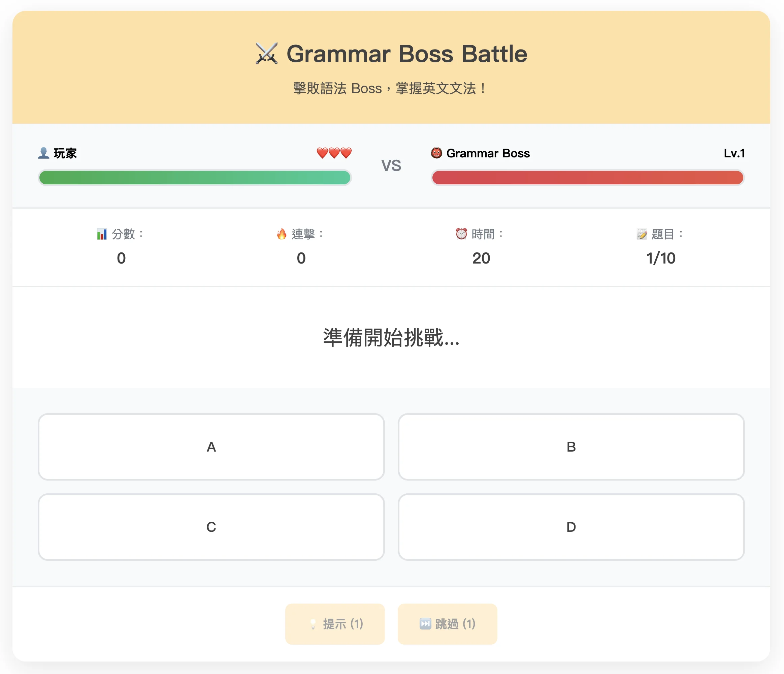Click the player silhouette icon

coord(43,153)
